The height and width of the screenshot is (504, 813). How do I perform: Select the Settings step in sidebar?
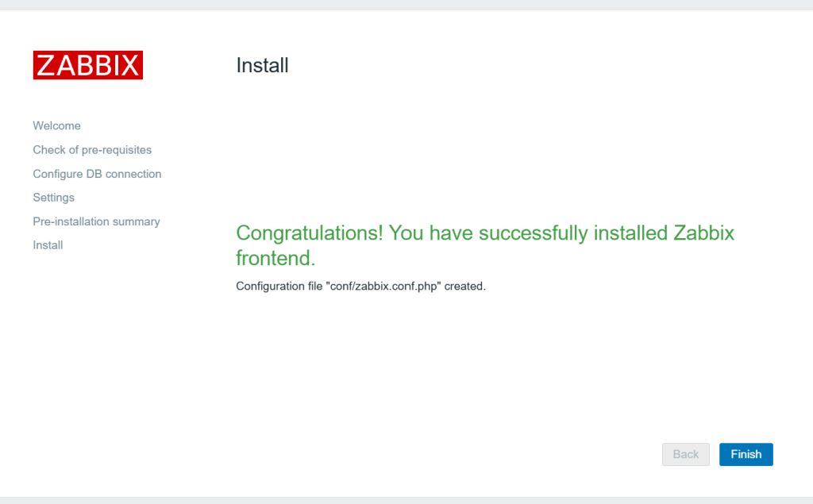click(x=53, y=197)
